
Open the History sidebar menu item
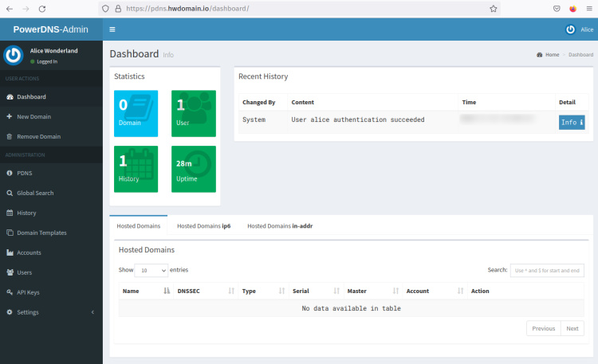point(26,213)
